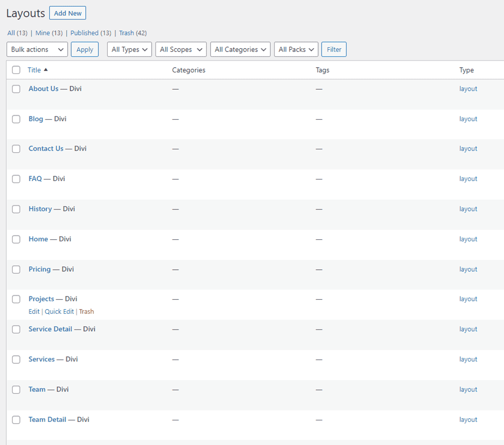Switch to the Trash view
The height and width of the screenshot is (445, 504).
tap(126, 33)
